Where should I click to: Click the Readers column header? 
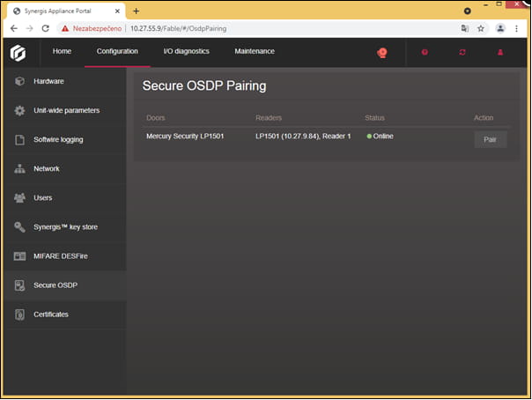pos(269,118)
